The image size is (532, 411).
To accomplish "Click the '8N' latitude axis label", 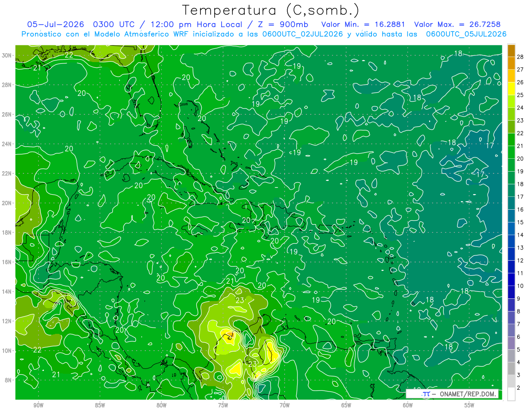I will pos(9,380).
